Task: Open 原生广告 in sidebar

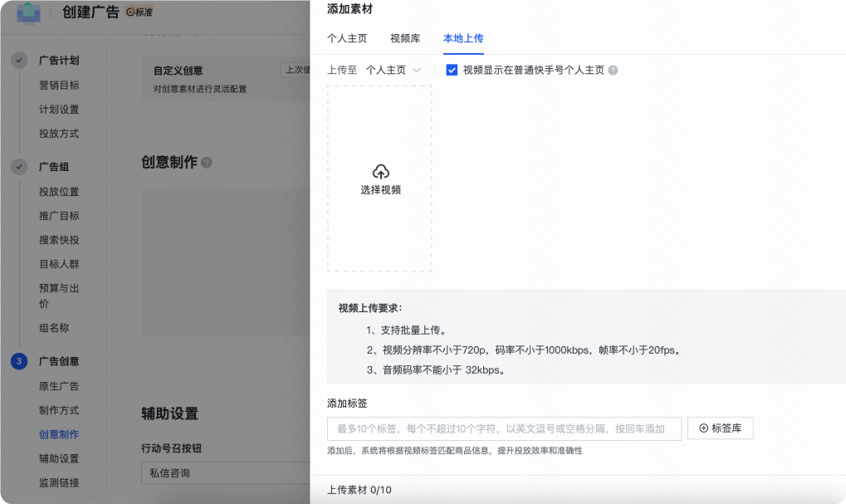Action: tap(59, 386)
